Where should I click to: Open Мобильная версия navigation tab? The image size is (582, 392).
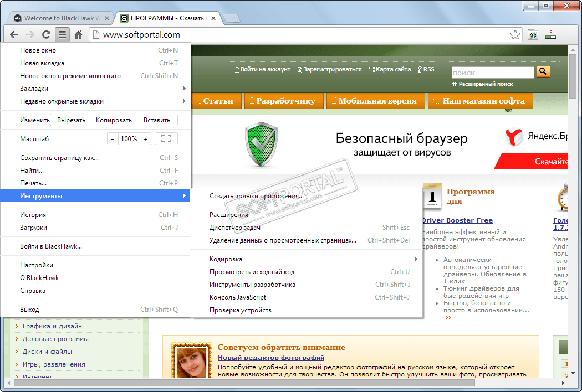pos(375,101)
